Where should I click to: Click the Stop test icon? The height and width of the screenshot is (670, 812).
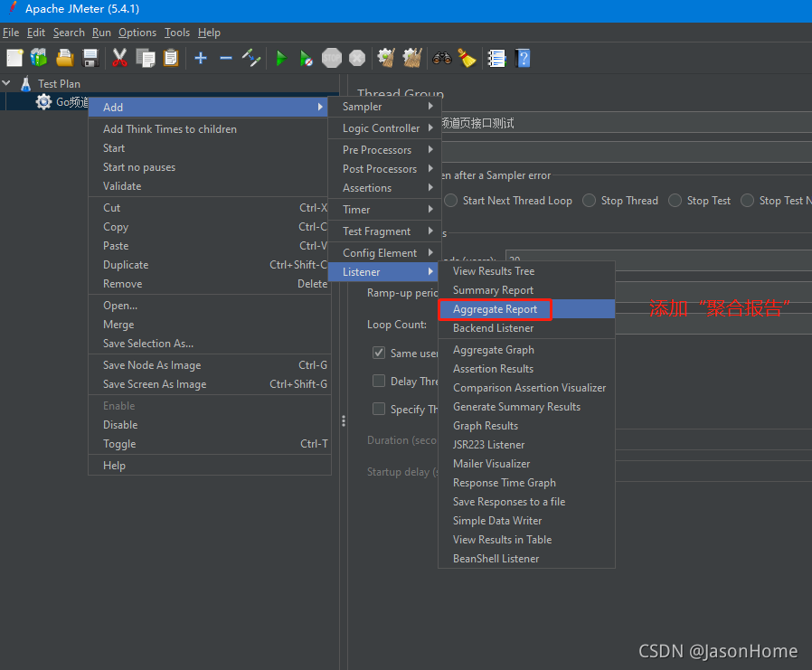pyautogui.click(x=332, y=58)
